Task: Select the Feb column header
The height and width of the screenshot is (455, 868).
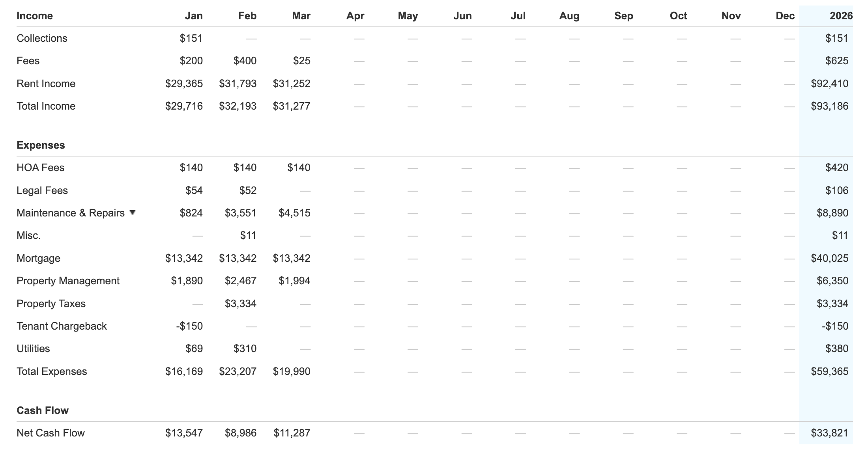Action: (x=247, y=16)
